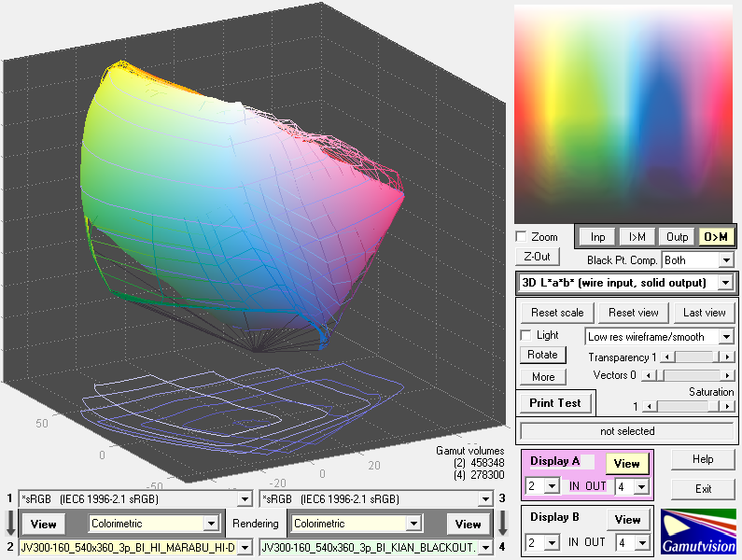Click Transparency slider right arrow

pyautogui.click(x=727, y=357)
